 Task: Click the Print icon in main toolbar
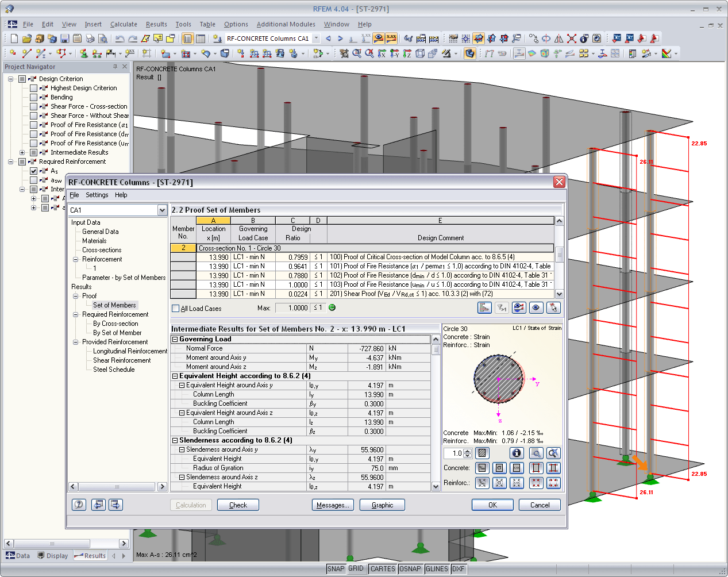point(90,39)
